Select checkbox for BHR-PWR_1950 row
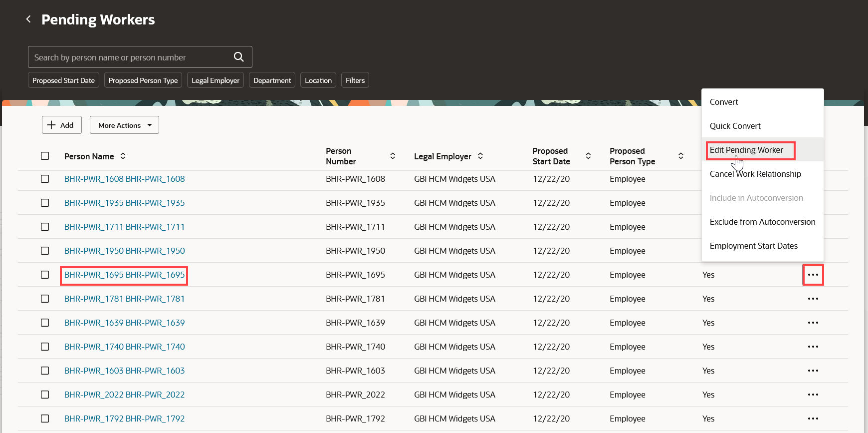Screen dimensions: 868x433 45,251
